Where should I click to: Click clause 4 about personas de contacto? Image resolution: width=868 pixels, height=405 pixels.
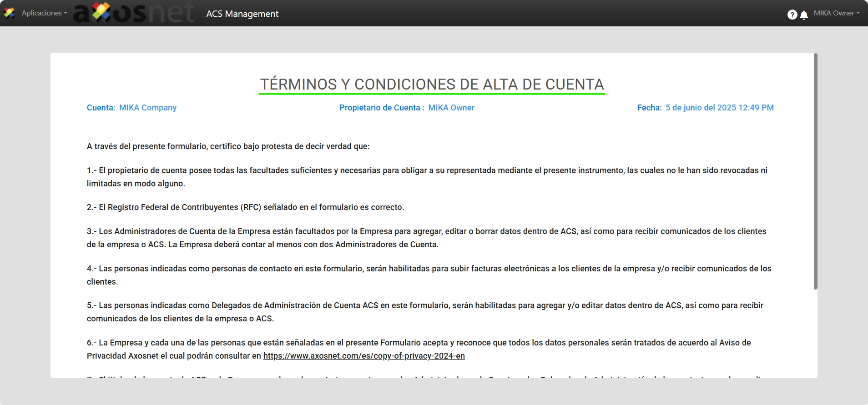(429, 275)
